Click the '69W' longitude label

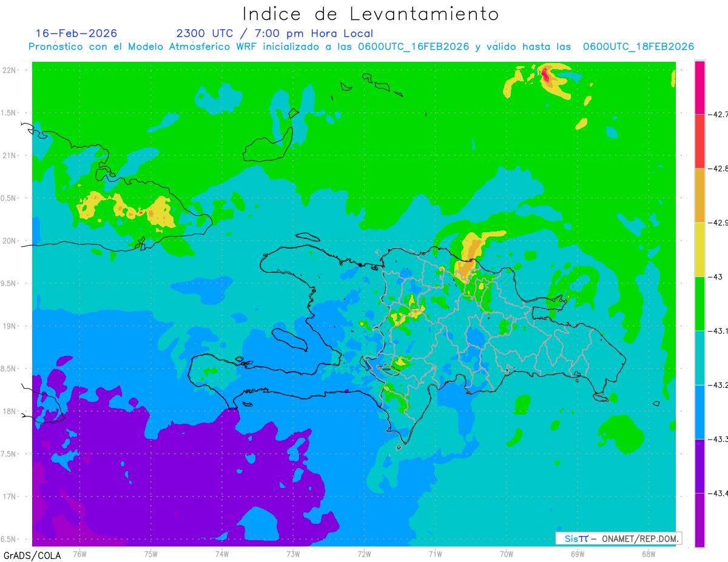point(577,554)
